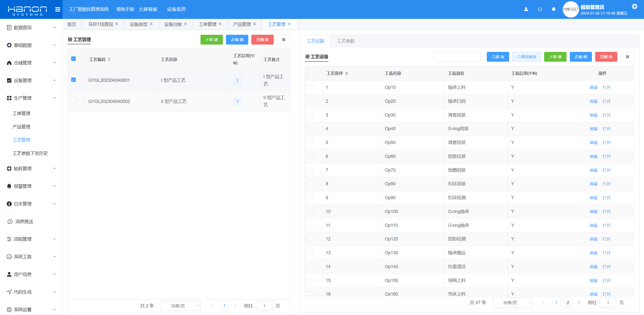Switch to 首页 tab

pos(72,24)
